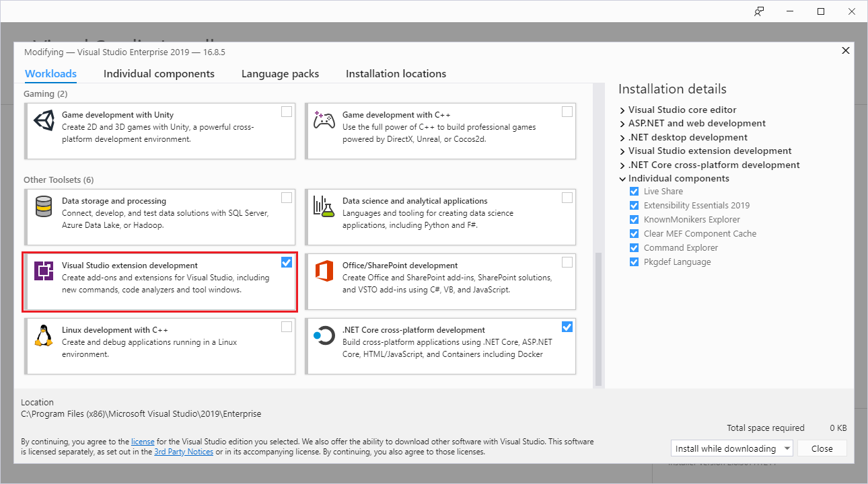868x484 pixels.
Task: Open the 3rd Party Notices link
Action: coord(184,452)
